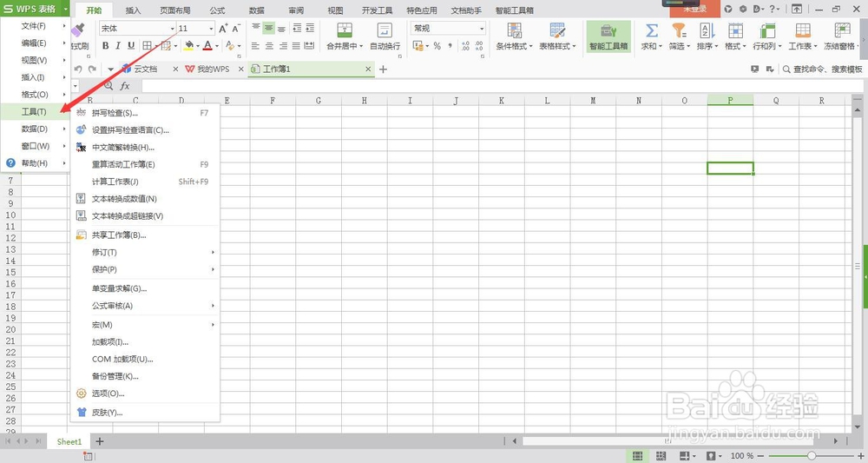Align text left in cell
The image size is (868, 463).
(x=255, y=46)
